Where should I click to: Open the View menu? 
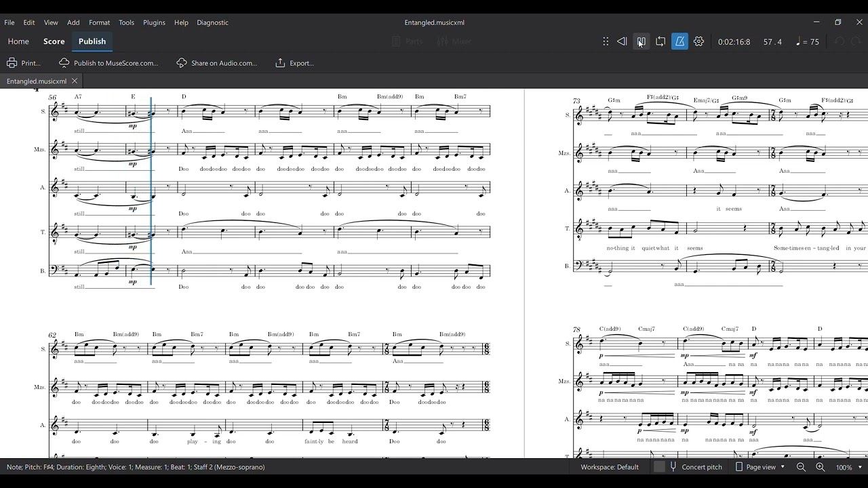[51, 22]
